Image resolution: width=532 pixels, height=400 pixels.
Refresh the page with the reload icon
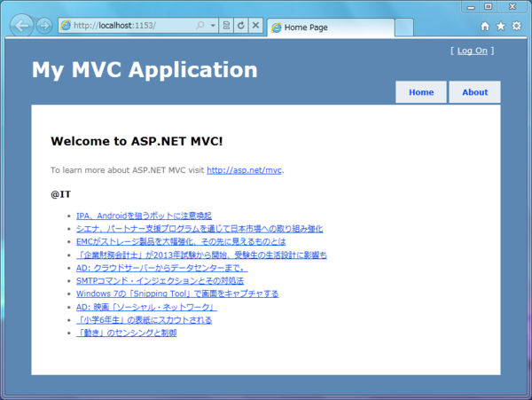pyautogui.click(x=241, y=26)
